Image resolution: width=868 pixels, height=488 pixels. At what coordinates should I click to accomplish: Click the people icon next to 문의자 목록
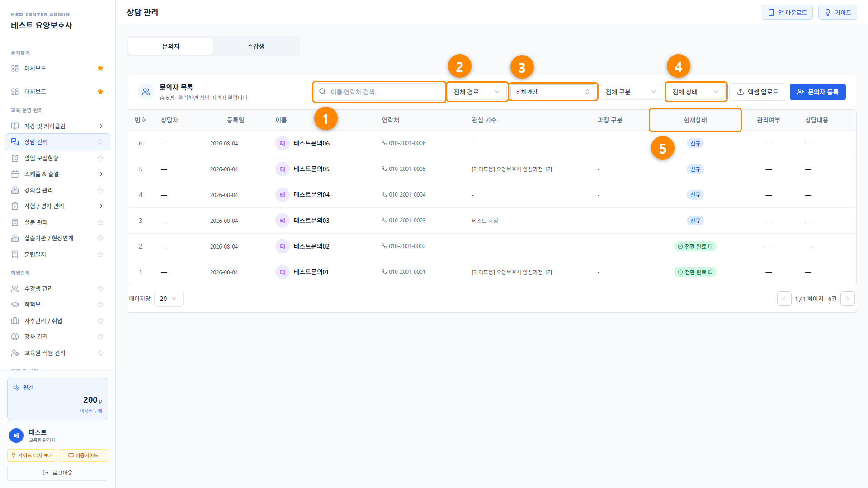point(146,92)
